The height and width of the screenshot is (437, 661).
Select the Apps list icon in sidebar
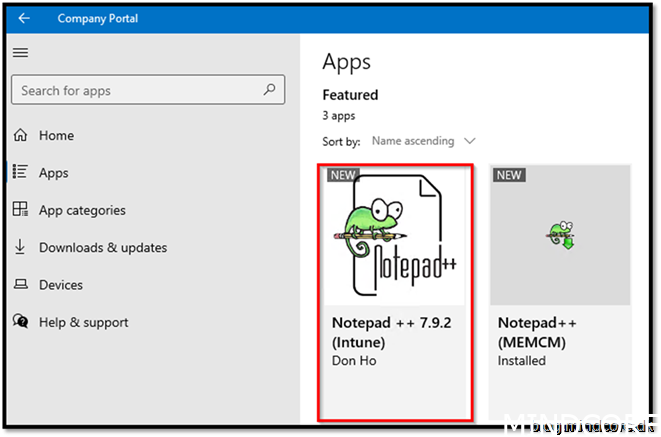pos(20,172)
